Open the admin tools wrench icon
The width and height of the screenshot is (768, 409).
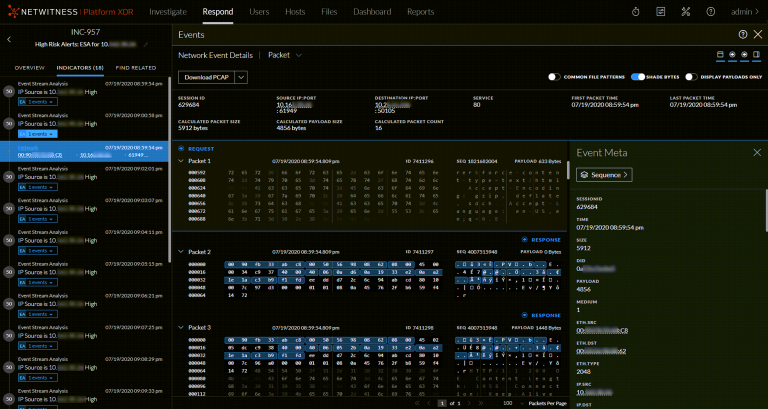click(x=685, y=12)
